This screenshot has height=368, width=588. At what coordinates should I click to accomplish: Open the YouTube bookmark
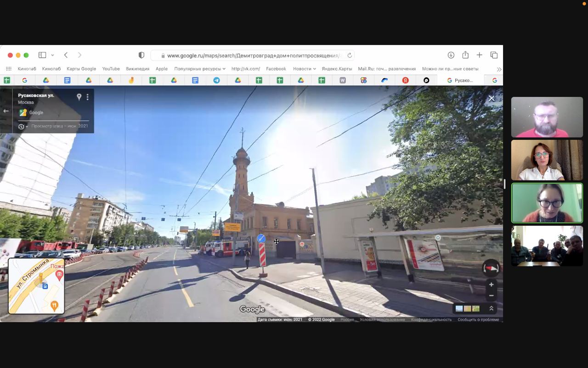coord(111,69)
